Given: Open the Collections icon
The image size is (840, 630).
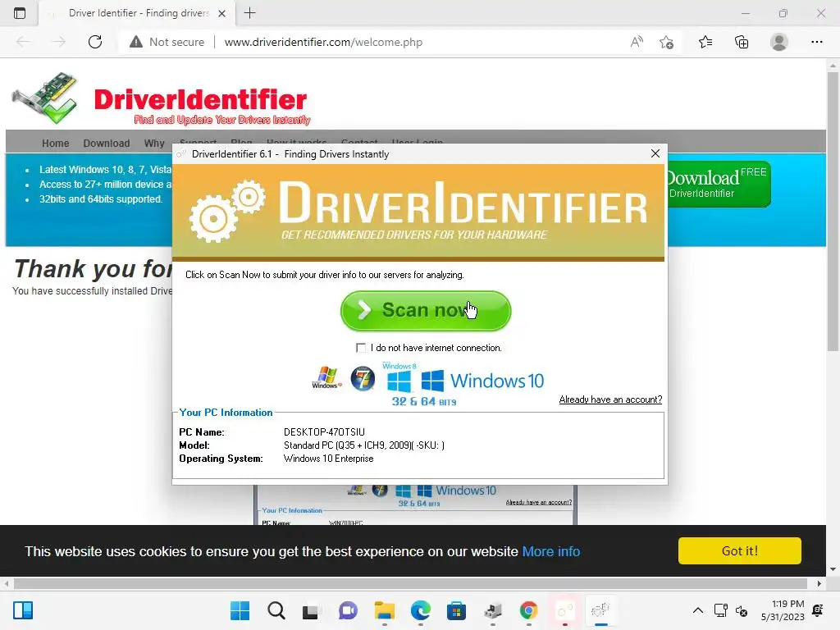Looking at the screenshot, I should tap(742, 42).
